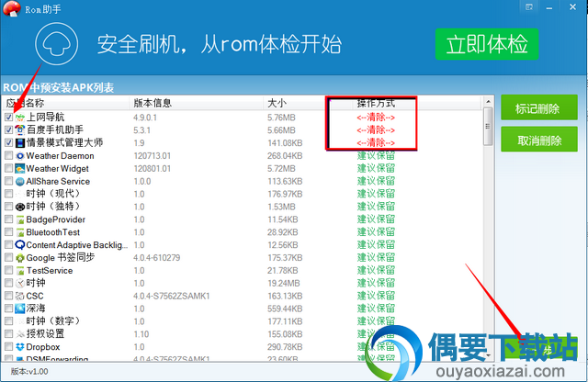Screen dimensions: 588x382
Task: Click the 情景模式管理大师 app icon
Action: tap(20, 143)
